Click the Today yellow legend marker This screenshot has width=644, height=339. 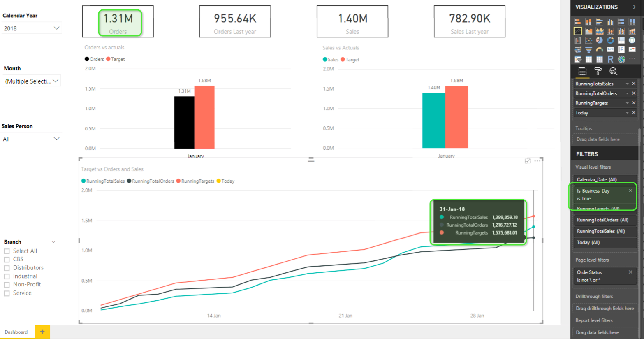point(219,181)
